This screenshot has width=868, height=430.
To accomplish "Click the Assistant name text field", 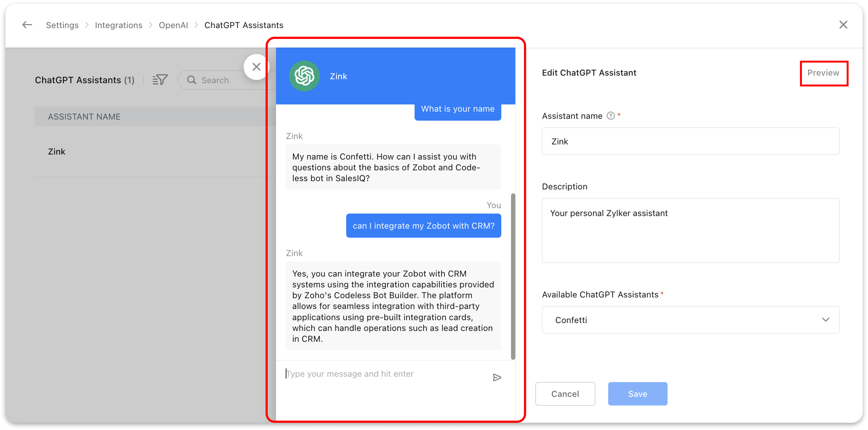I will coord(690,141).
